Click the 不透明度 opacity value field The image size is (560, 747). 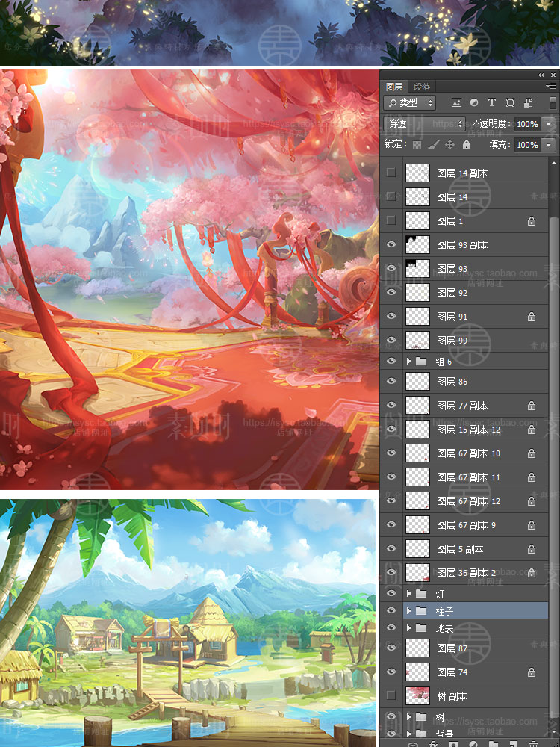pos(528,124)
